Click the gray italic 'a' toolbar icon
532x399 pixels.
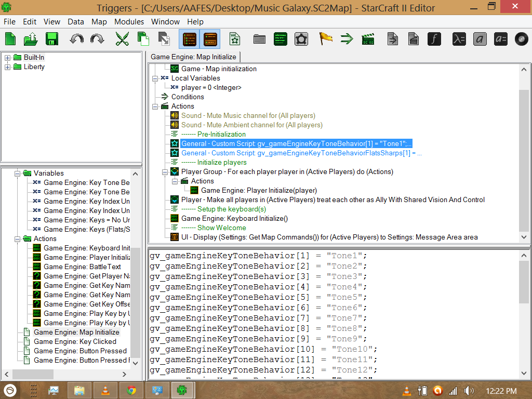(480, 38)
